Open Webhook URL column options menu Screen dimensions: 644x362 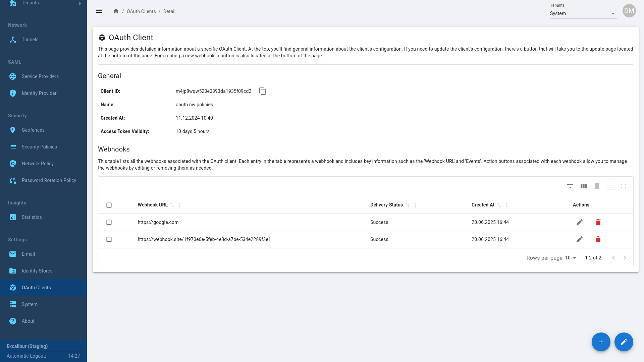coord(180,205)
